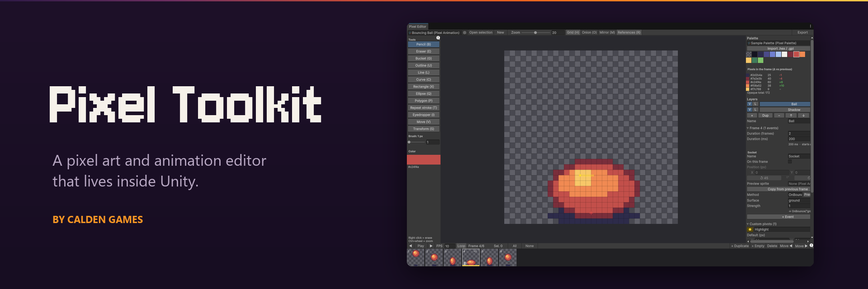Select the Ellipse (Q) tool

tap(424, 93)
